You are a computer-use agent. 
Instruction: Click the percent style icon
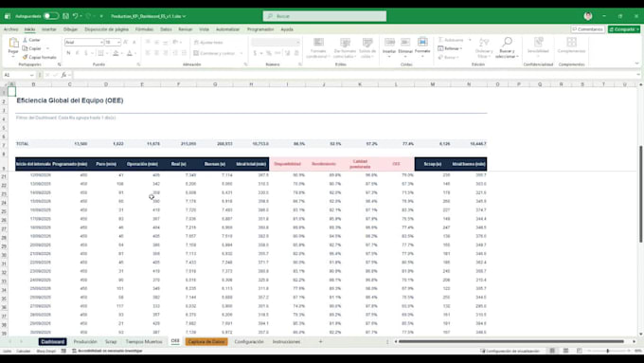coord(269,53)
